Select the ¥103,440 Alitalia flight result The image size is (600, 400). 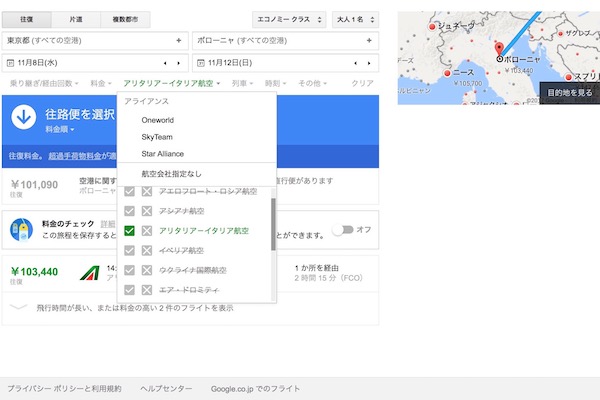(x=190, y=273)
